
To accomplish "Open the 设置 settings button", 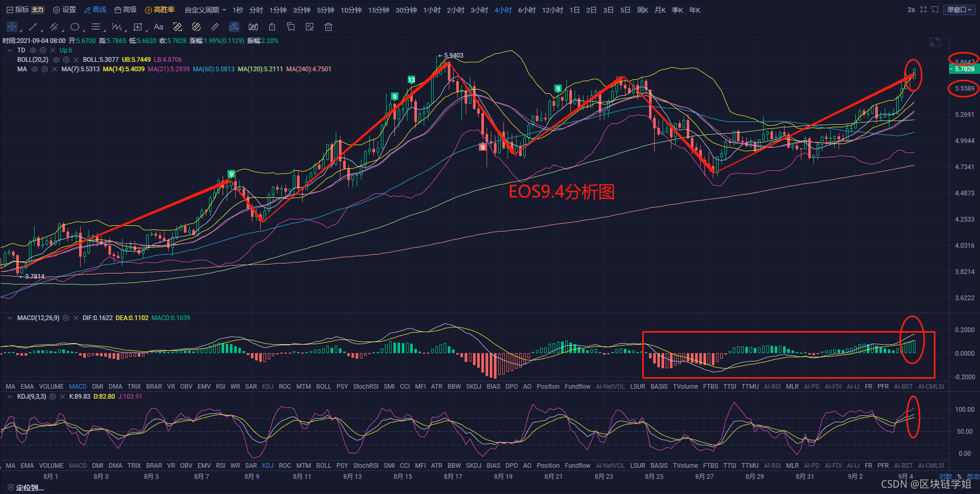I will [x=65, y=10].
